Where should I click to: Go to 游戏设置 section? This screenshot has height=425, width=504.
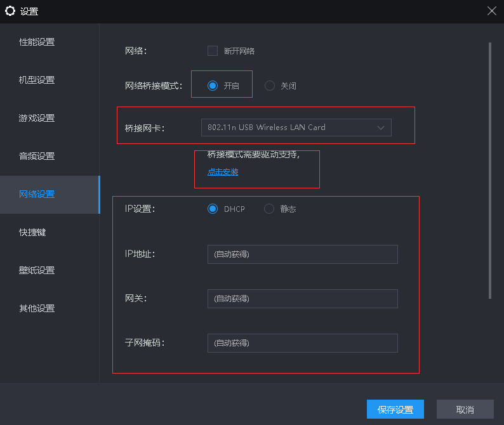(x=37, y=118)
